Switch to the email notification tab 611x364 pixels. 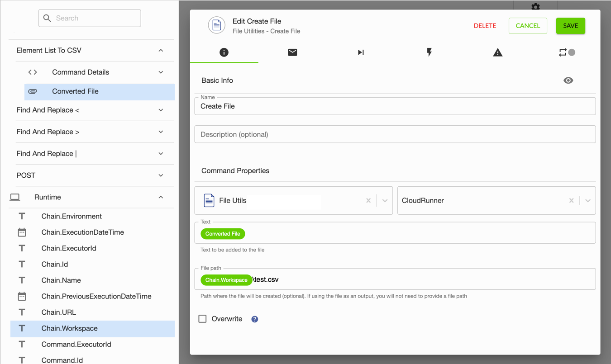[292, 52]
